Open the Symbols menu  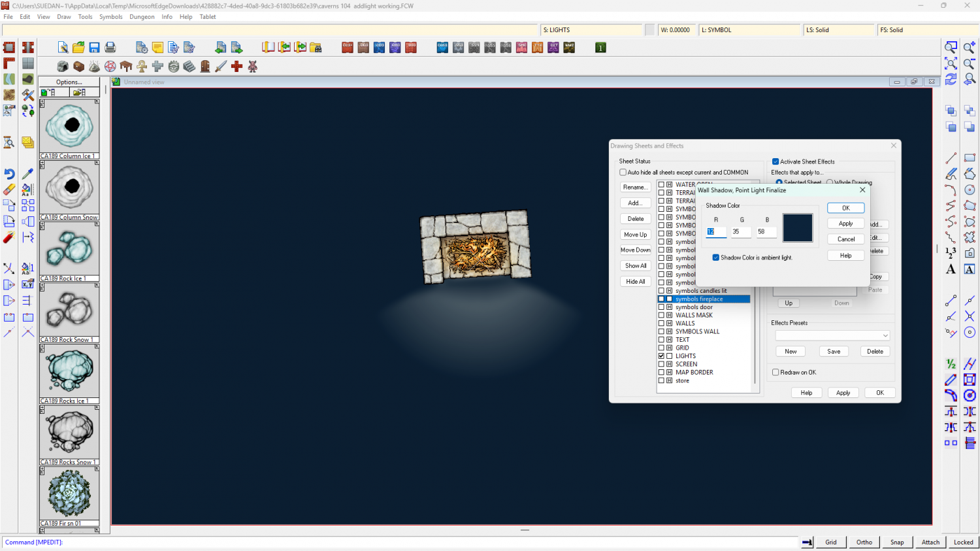pos(110,17)
